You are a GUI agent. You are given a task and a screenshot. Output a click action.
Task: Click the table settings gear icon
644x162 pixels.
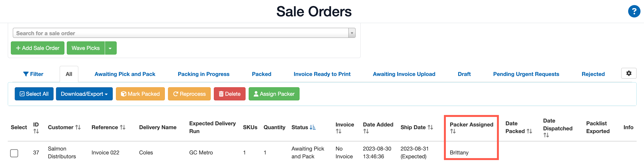[x=629, y=73]
